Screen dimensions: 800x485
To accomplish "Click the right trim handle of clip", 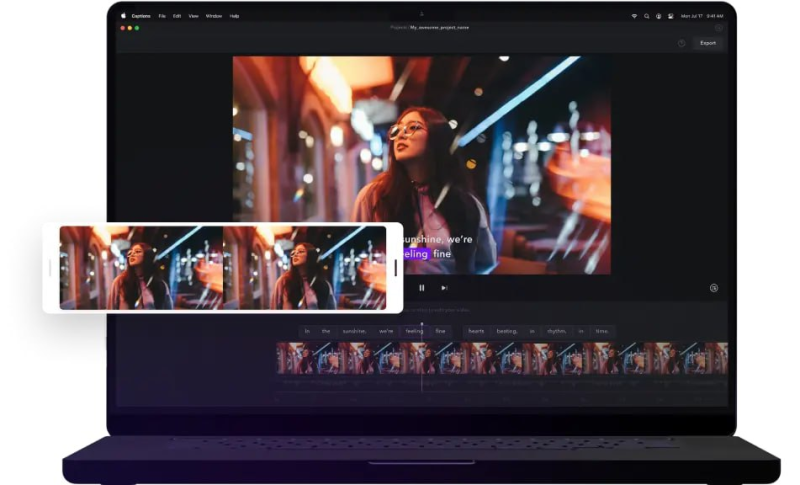I will [395, 268].
